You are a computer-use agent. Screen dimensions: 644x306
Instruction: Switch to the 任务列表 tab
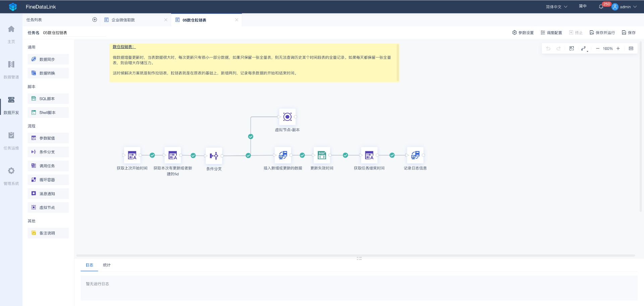[34, 20]
